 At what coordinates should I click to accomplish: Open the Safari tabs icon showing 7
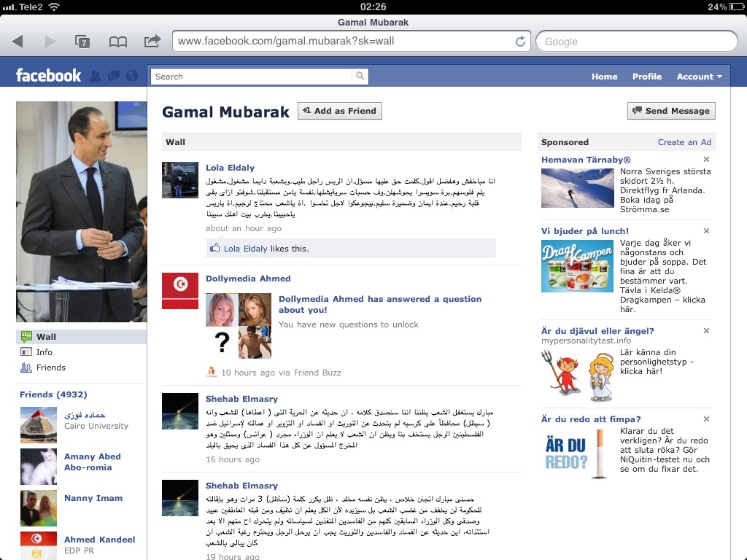click(x=82, y=42)
